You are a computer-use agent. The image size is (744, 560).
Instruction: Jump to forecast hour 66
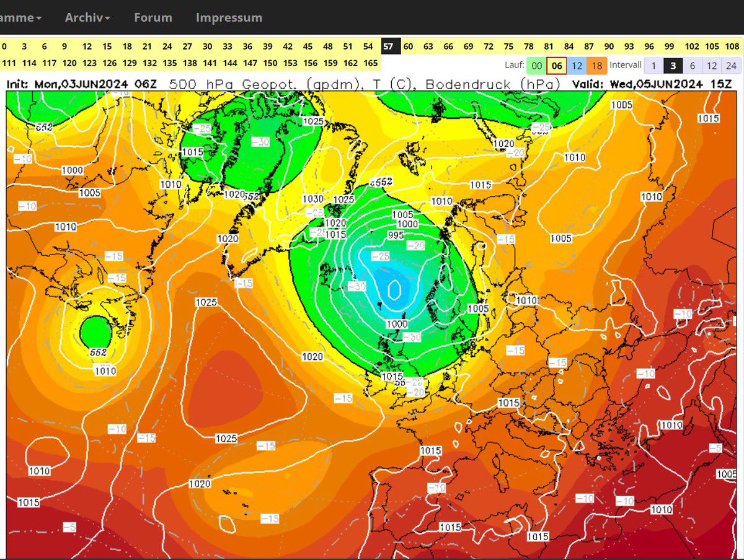pos(448,46)
